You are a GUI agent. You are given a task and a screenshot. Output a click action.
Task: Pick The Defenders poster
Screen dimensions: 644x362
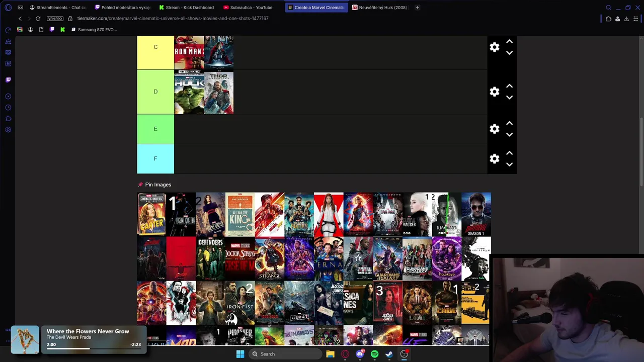tap(210, 259)
